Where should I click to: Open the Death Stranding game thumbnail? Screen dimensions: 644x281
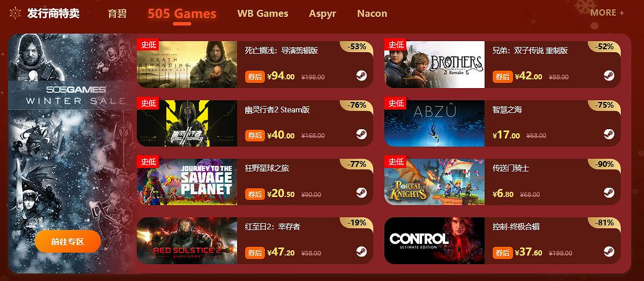pos(187,64)
